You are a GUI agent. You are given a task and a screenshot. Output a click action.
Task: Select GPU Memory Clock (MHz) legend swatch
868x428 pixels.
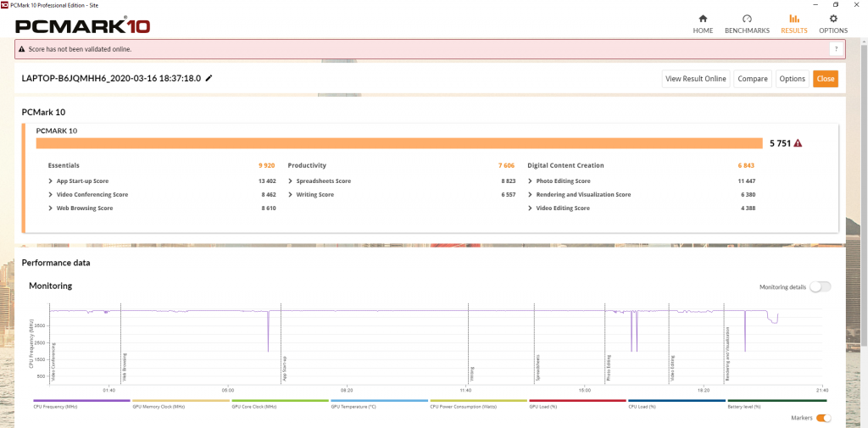(x=181, y=400)
